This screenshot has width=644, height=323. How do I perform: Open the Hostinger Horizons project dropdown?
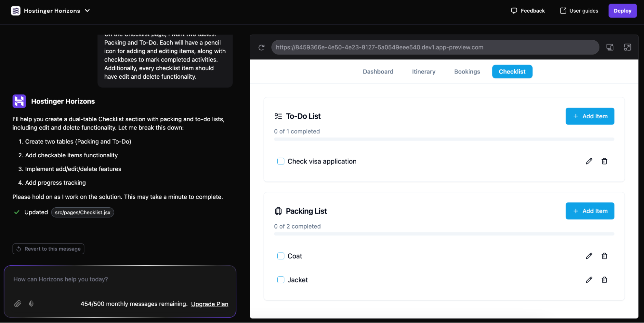[87, 11]
